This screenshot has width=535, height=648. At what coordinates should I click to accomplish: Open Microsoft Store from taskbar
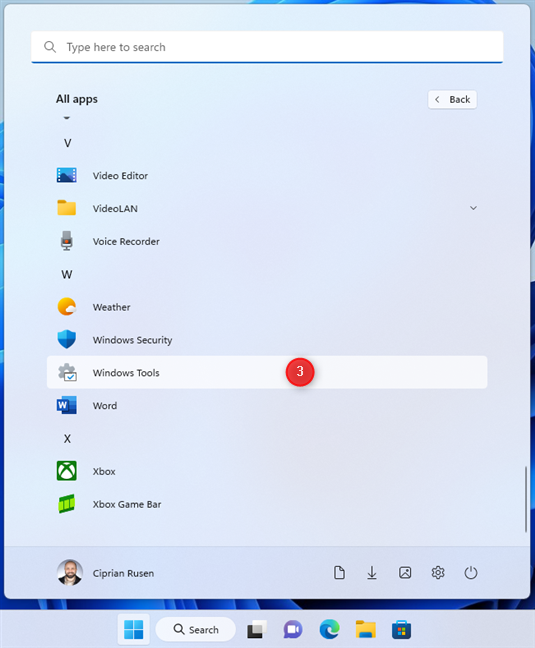pos(402,629)
